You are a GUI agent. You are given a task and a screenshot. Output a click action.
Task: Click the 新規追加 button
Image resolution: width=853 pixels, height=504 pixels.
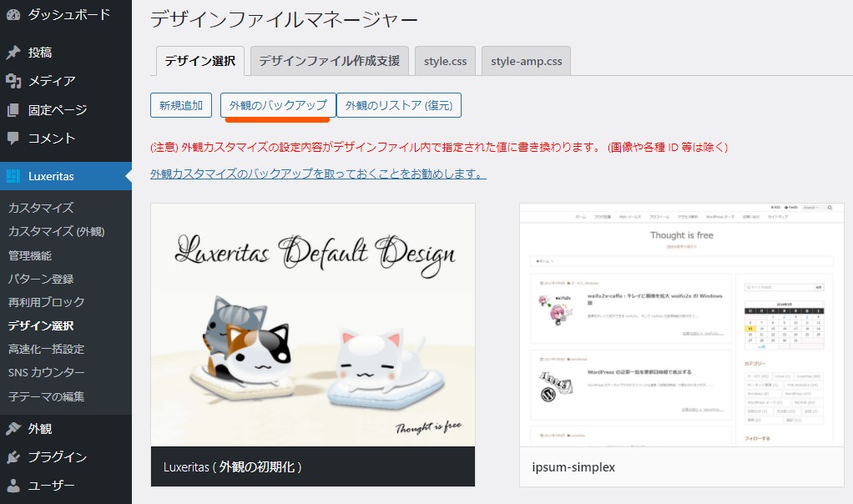click(181, 105)
